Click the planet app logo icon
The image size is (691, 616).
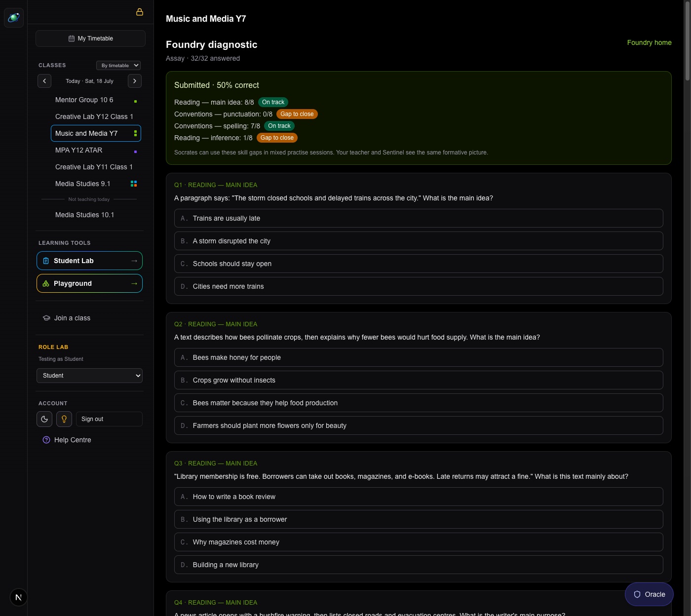[14, 18]
